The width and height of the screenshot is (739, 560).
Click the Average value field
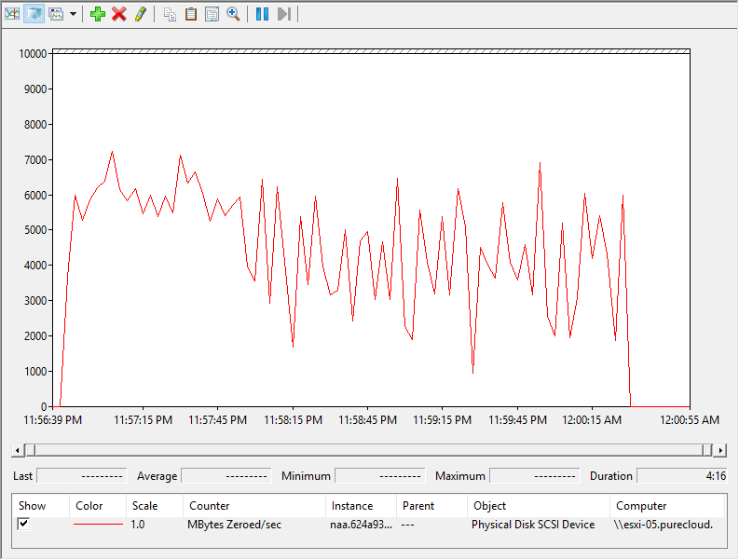point(226,475)
